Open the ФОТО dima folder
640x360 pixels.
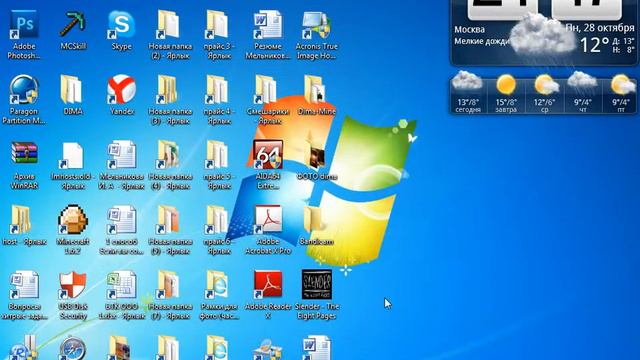(x=316, y=160)
